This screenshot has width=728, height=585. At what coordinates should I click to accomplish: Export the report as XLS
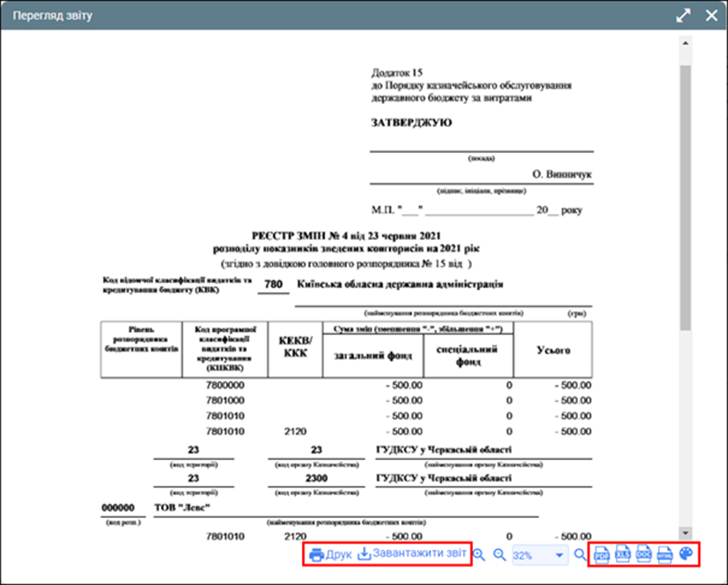623,554
